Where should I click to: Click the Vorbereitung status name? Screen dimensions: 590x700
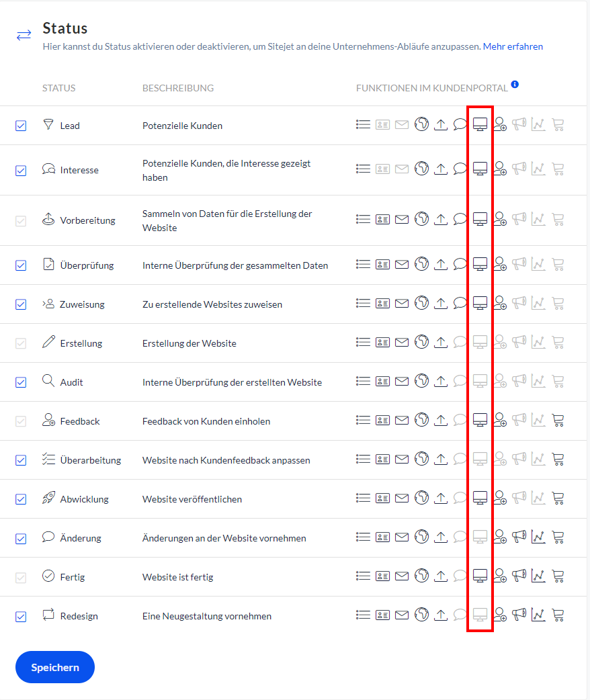pyautogui.click(x=87, y=220)
